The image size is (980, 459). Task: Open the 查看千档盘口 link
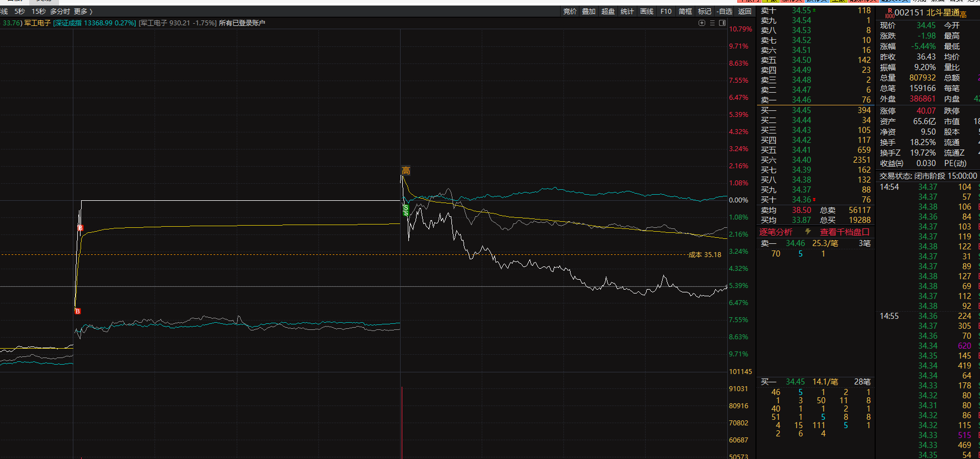click(845, 232)
